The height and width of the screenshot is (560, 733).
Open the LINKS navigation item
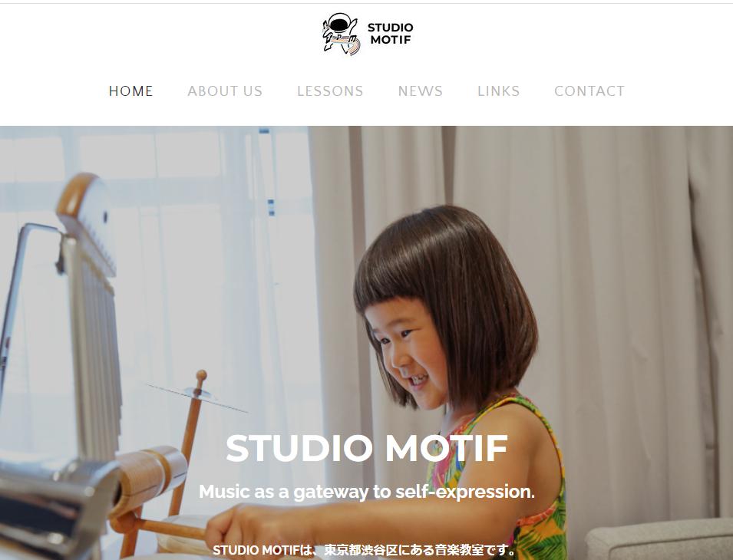499,91
